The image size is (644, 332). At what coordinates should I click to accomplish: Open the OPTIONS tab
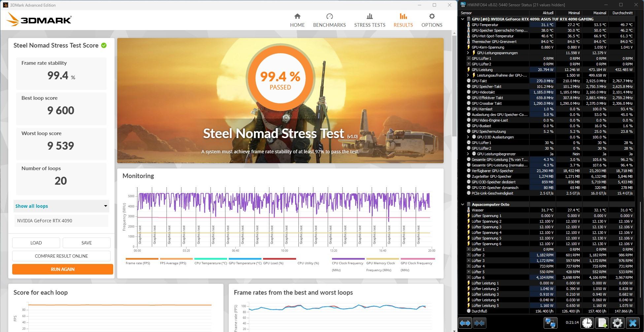(x=432, y=20)
